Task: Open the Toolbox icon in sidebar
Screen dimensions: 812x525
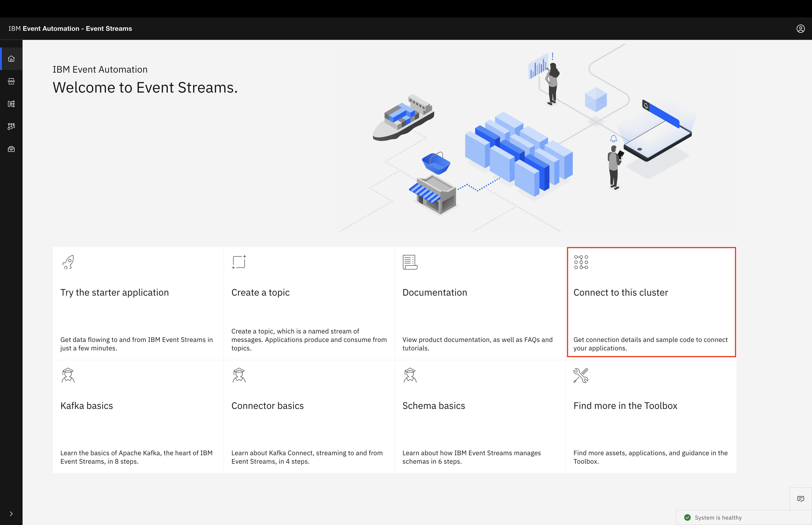Action: [x=11, y=149]
